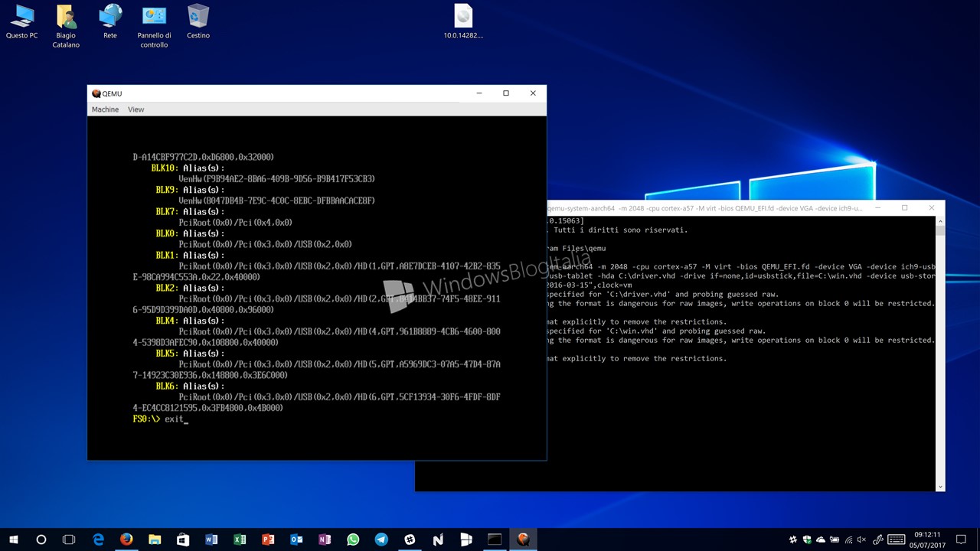Viewport: 980px width, 551px height.
Task: Close the qemu-system-aarch64 console window
Action: click(932, 207)
